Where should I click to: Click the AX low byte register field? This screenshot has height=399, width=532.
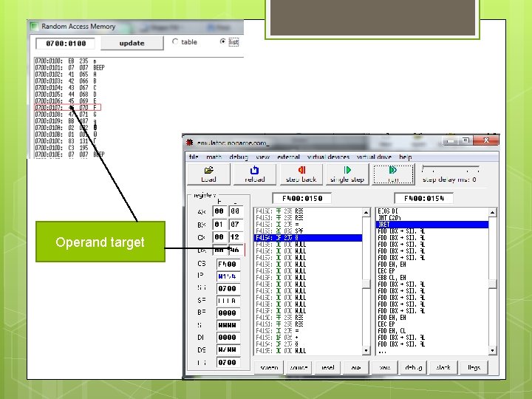pyautogui.click(x=236, y=211)
